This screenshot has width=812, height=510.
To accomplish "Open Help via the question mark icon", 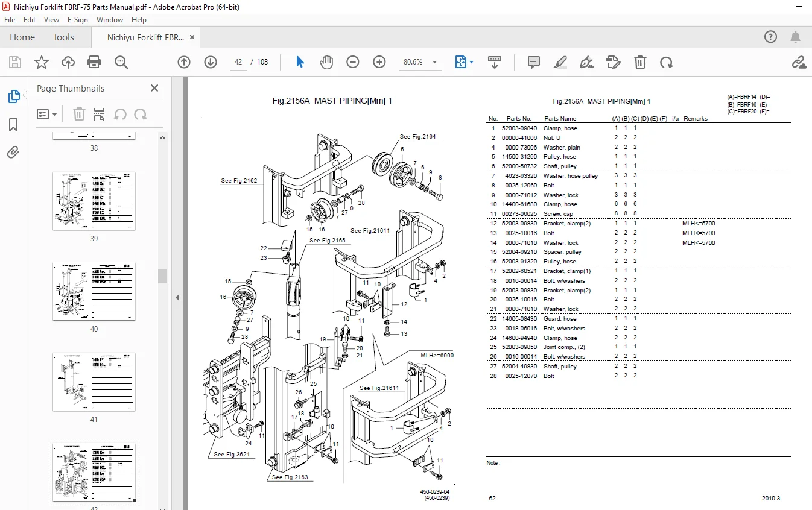I will (771, 37).
